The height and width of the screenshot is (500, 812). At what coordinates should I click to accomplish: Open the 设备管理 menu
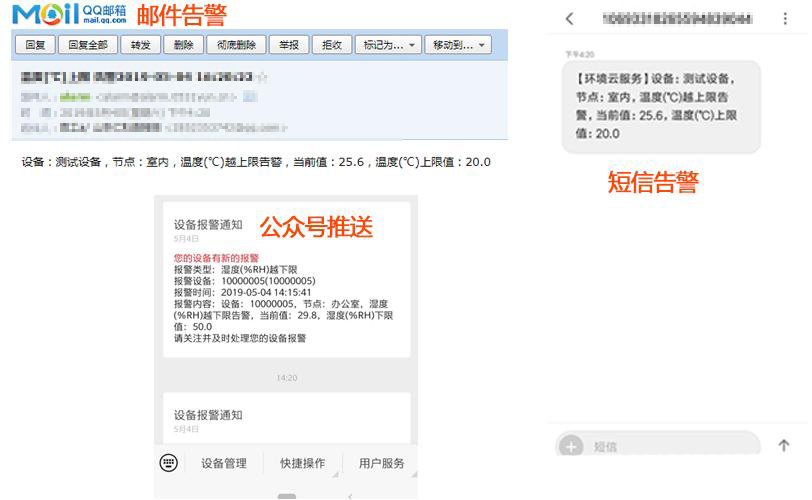coord(223,463)
